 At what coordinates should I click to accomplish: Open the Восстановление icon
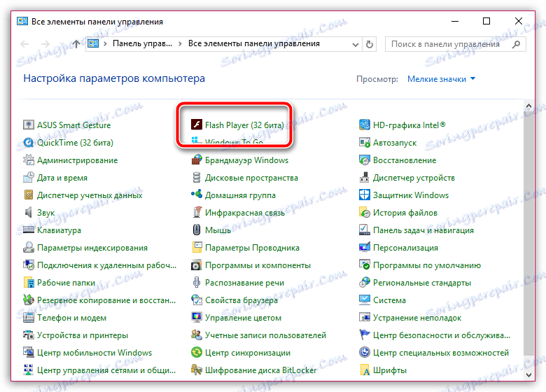[x=364, y=160]
